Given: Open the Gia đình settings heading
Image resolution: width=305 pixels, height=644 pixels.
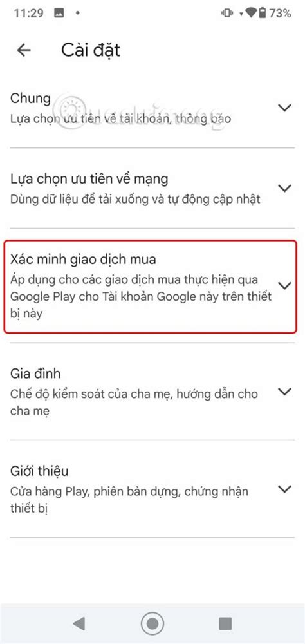Looking at the screenshot, I should tap(35, 374).
